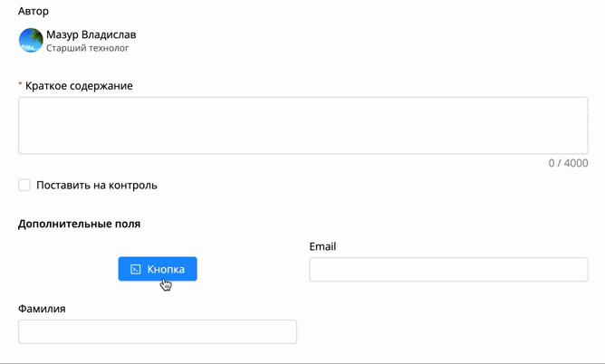The width and height of the screenshot is (605, 364).
Task: Click the blue Кнопка button
Action: point(158,269)
